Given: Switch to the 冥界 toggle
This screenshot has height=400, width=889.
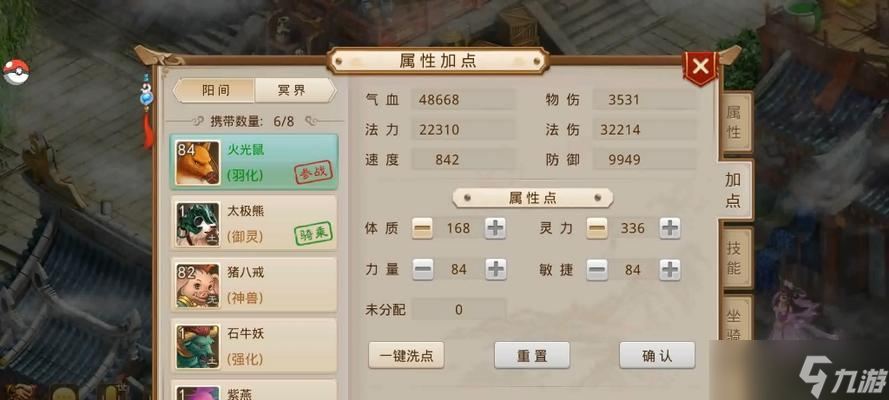Looking at the screenshot, I should 294,91.
